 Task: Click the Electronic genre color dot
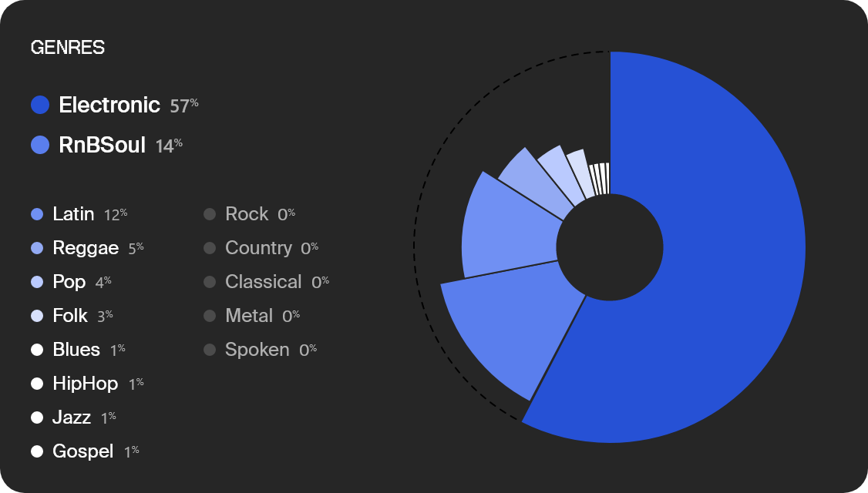click(40, 105)
